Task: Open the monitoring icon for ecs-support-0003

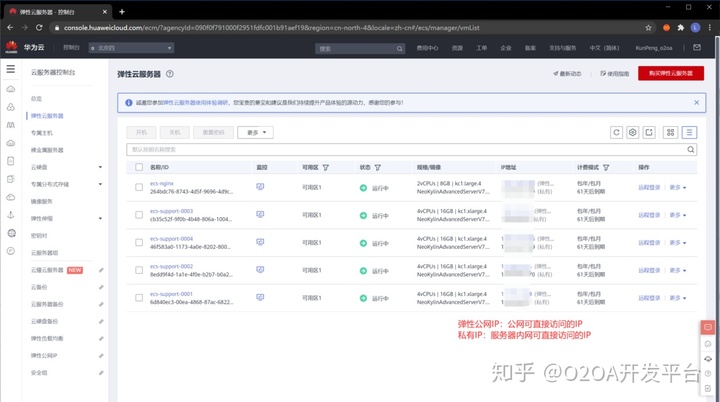Action: (260, 214)
